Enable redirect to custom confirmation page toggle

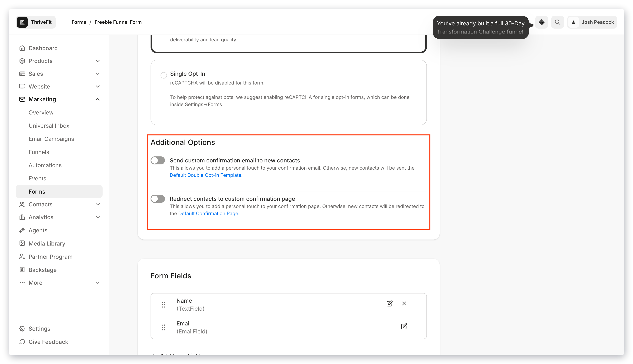coord(158,199)
